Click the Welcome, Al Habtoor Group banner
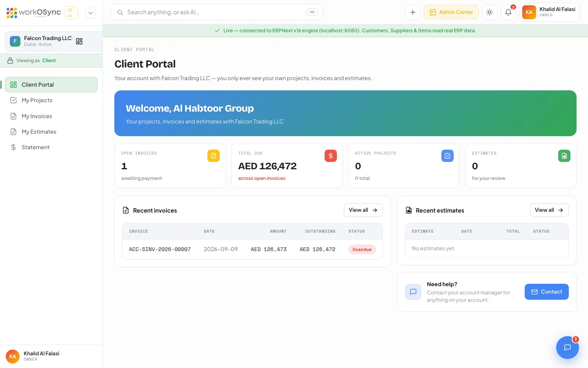588x368 pixels. pyautogui.click(x=345, y=113)
